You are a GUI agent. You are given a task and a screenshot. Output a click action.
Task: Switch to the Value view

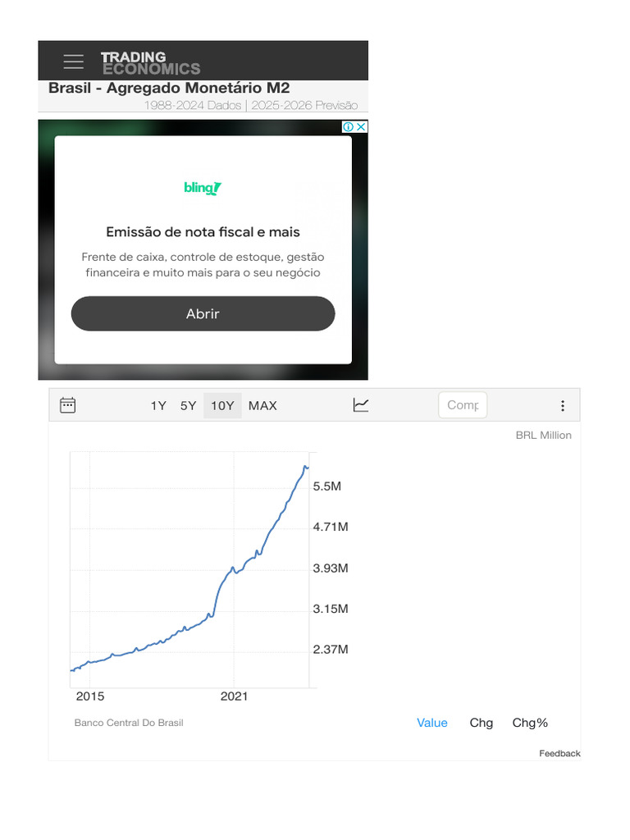(x=432, y=723)
